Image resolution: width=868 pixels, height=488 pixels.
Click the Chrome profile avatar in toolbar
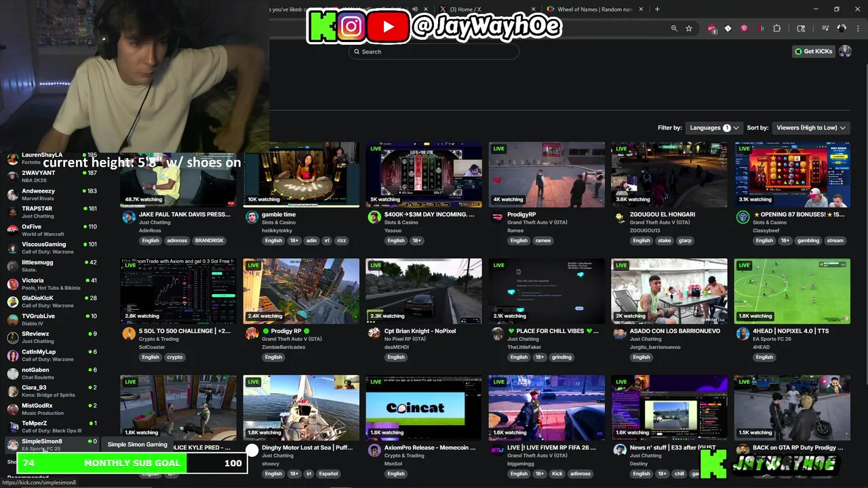(x=842, y=28)
